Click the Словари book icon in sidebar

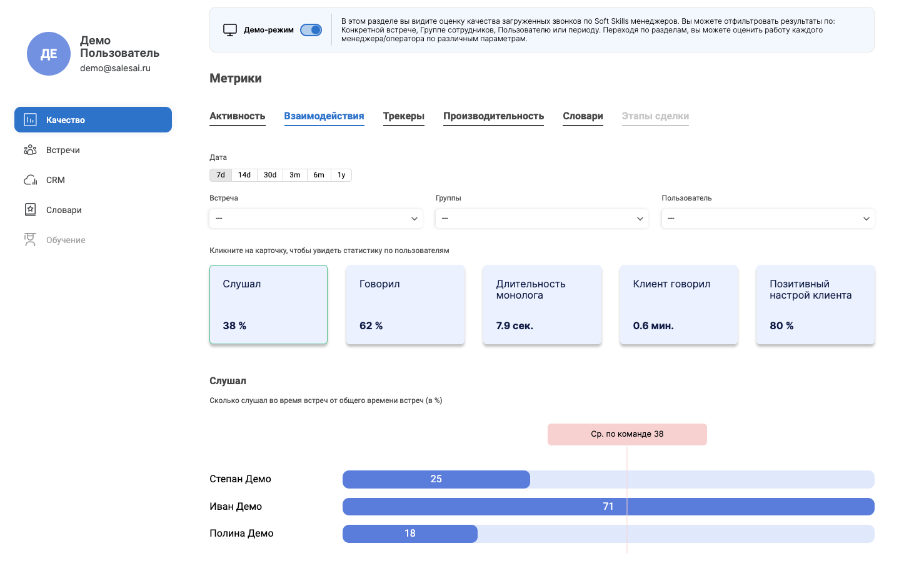click(x=30, y=210)
